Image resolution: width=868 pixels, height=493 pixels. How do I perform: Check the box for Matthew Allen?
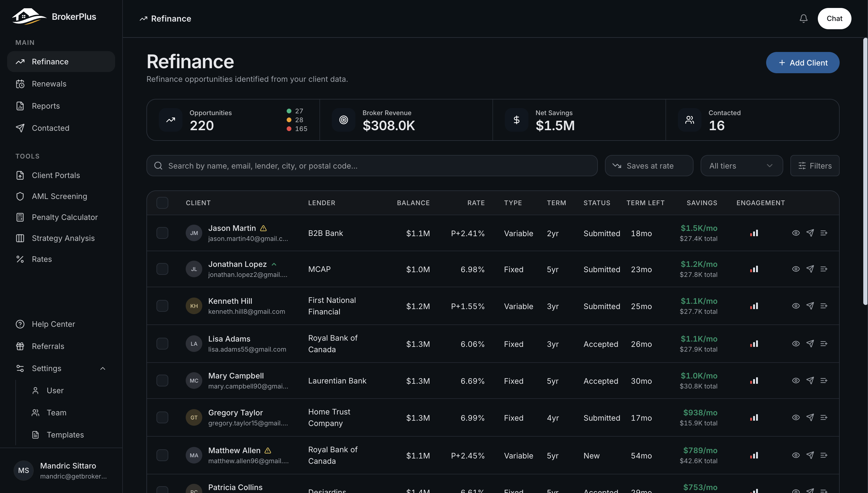pos(162,455)
